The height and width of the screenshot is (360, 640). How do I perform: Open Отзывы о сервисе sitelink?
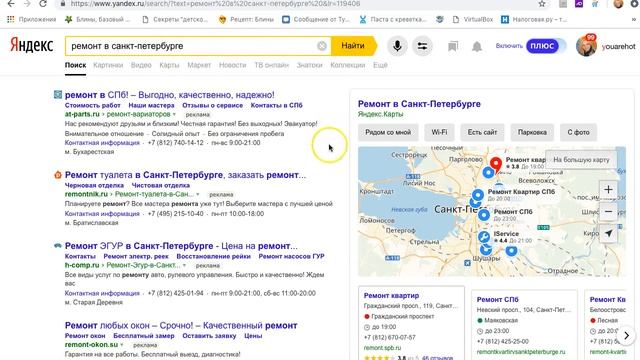coord(212,105)
